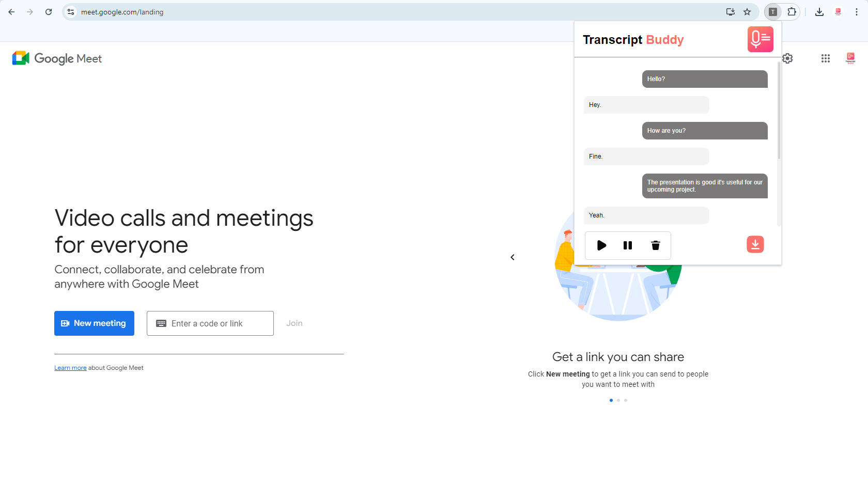The image size is (868, 500).
Task: Start a New meeting
Action: pos(94,323)
